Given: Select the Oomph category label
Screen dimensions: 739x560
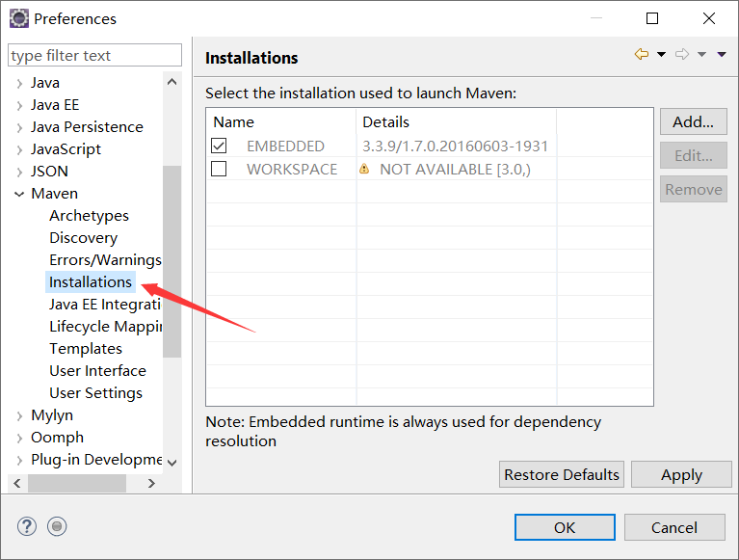Looking at the screenshot, I should 58,438.
